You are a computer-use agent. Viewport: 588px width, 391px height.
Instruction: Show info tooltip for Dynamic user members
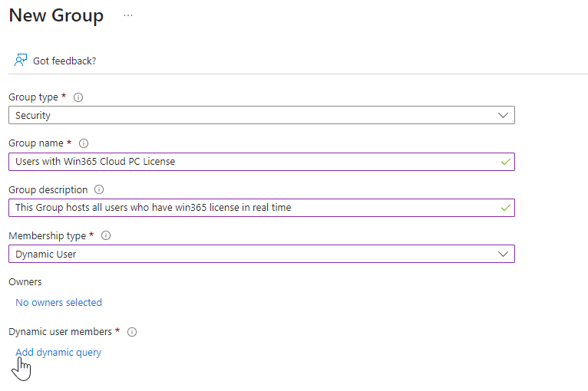132,332
